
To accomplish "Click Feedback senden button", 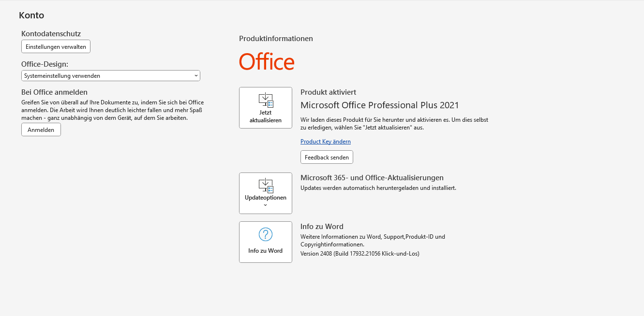I will coord(327,158).
